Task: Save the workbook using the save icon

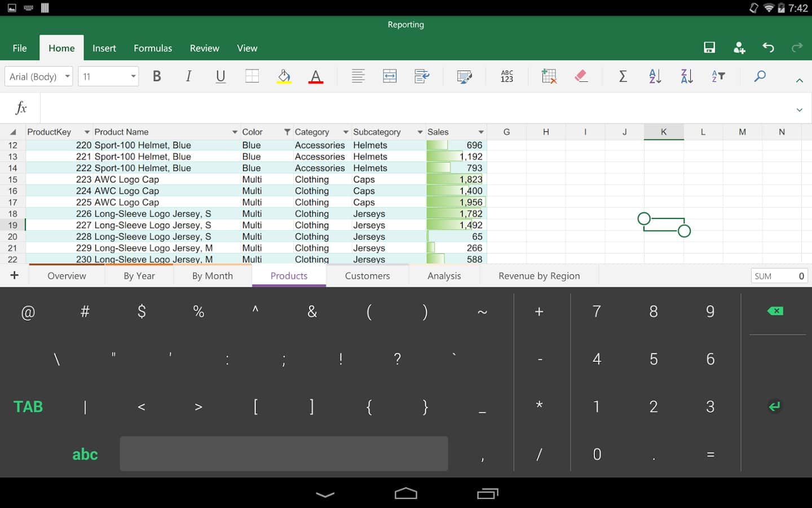Action: pyautogui.click(x=709, y=48)
